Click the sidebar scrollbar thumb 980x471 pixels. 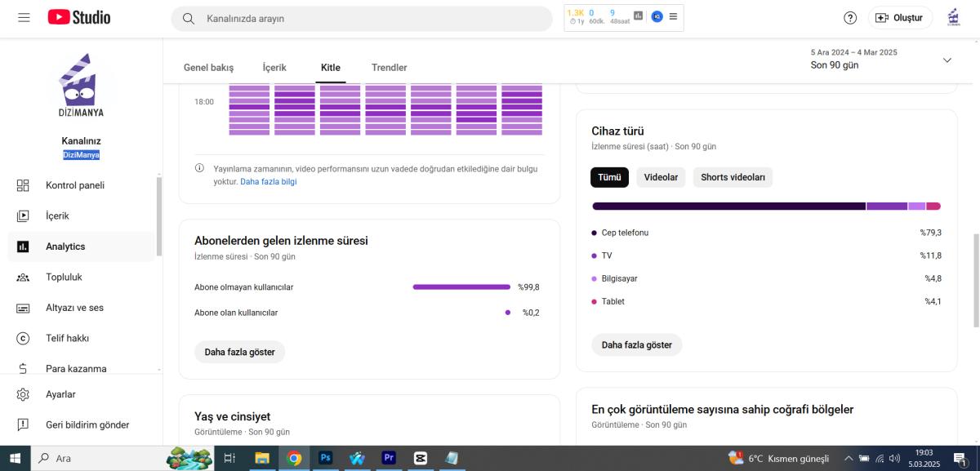point(158,216)
